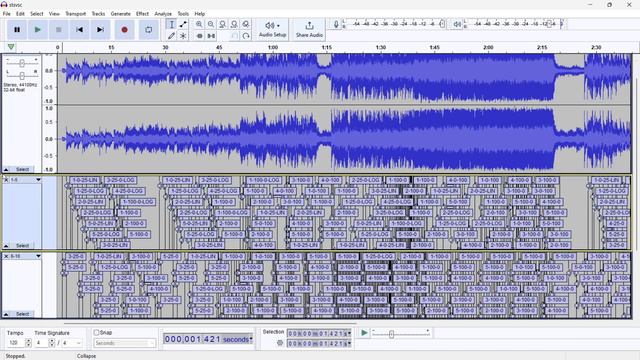The width and height of the screenshot is (640, 360).
Task: Select the Draw pencil tool
Action: [171, 36]
